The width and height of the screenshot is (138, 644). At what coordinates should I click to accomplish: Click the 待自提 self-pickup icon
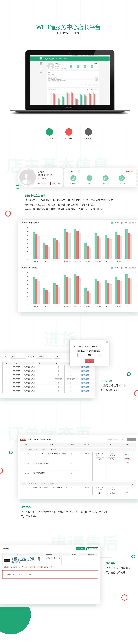[x=122, y=178]
